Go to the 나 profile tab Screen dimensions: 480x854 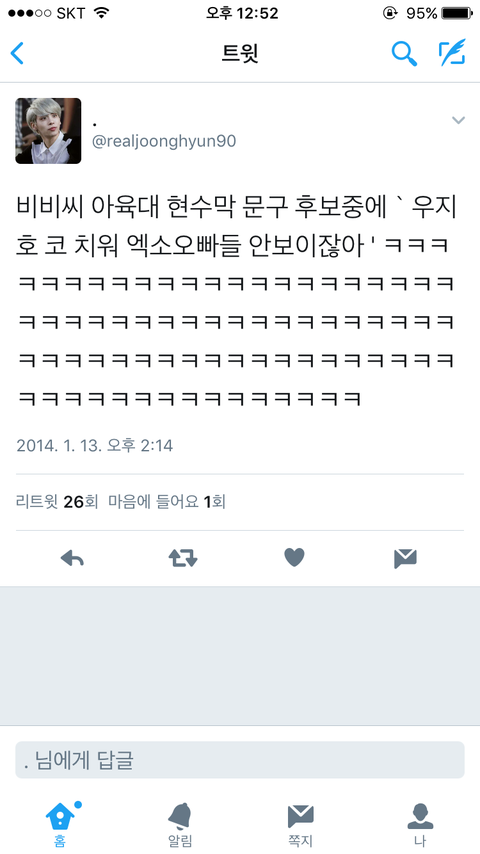[x=420, y=824]
